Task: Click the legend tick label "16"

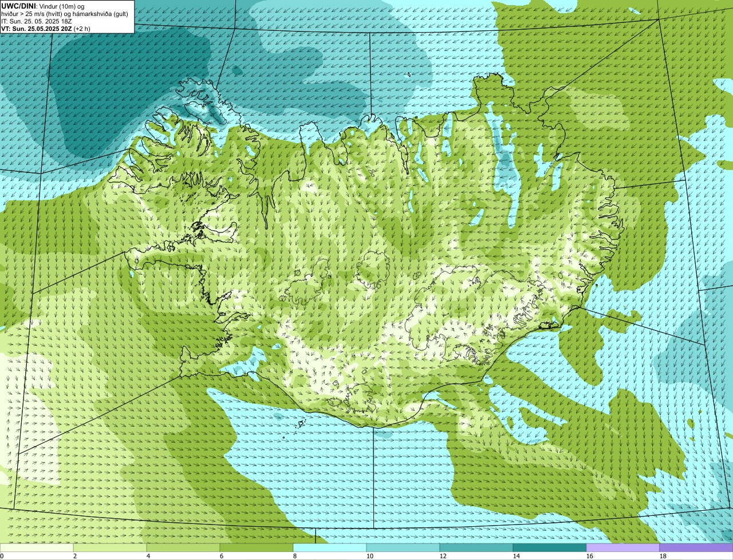Action: tap(590, 556)
